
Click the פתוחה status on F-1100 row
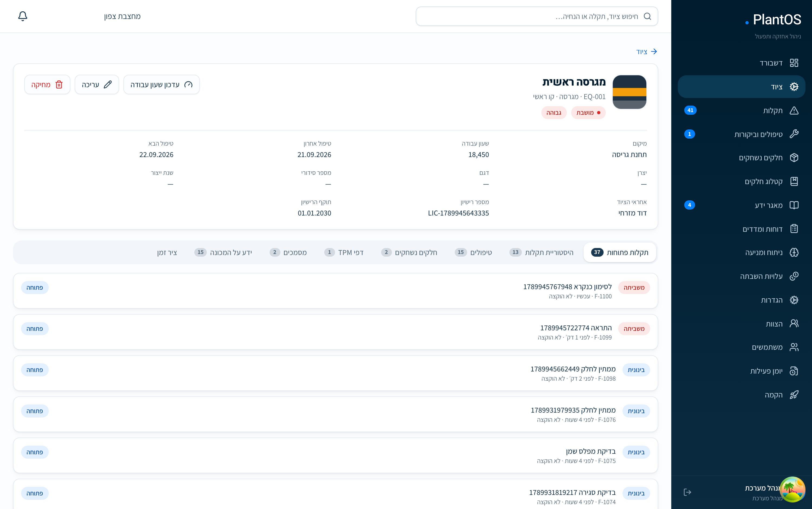(35, 288)
